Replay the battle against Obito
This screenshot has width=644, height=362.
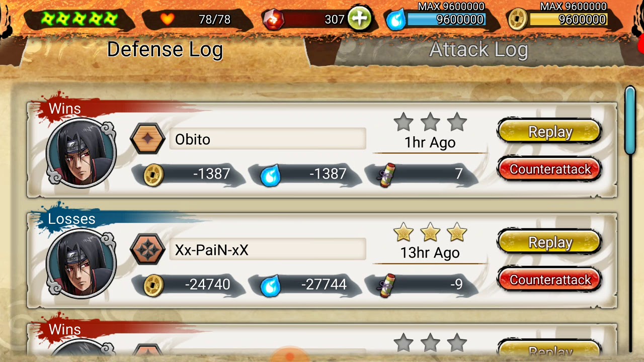pos(549,132)
